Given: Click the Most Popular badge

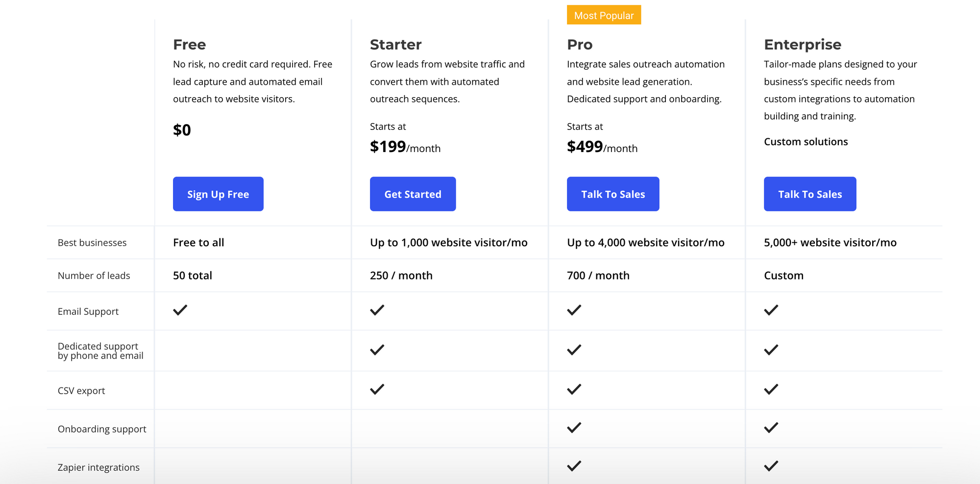Looking at the screenshot, I should point(604,15).
